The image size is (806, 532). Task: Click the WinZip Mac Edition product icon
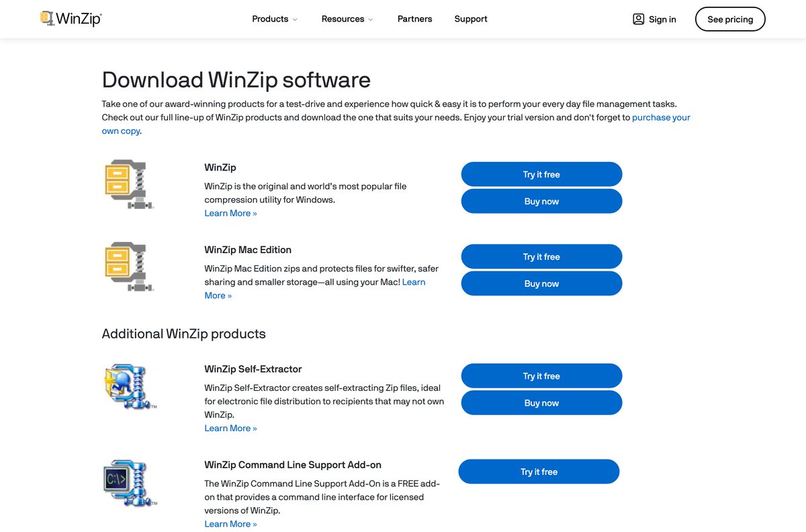click(130, 267)
